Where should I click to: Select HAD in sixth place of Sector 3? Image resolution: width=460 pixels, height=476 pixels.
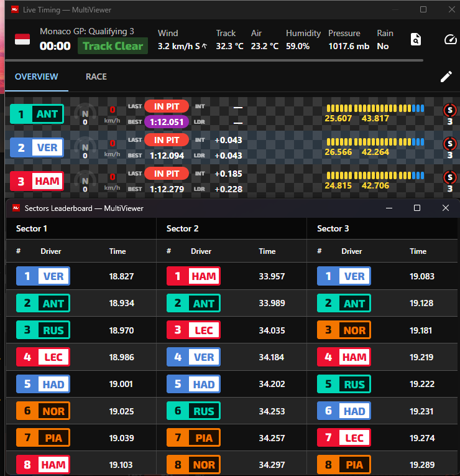point(344,411)
